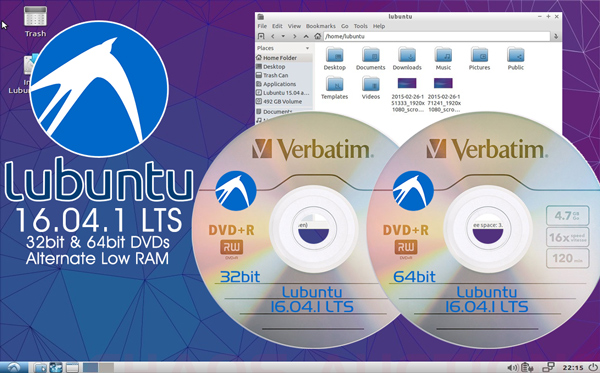Click the volume icon in system tray
The image size is (600, 373).
(x=512, y=368)
